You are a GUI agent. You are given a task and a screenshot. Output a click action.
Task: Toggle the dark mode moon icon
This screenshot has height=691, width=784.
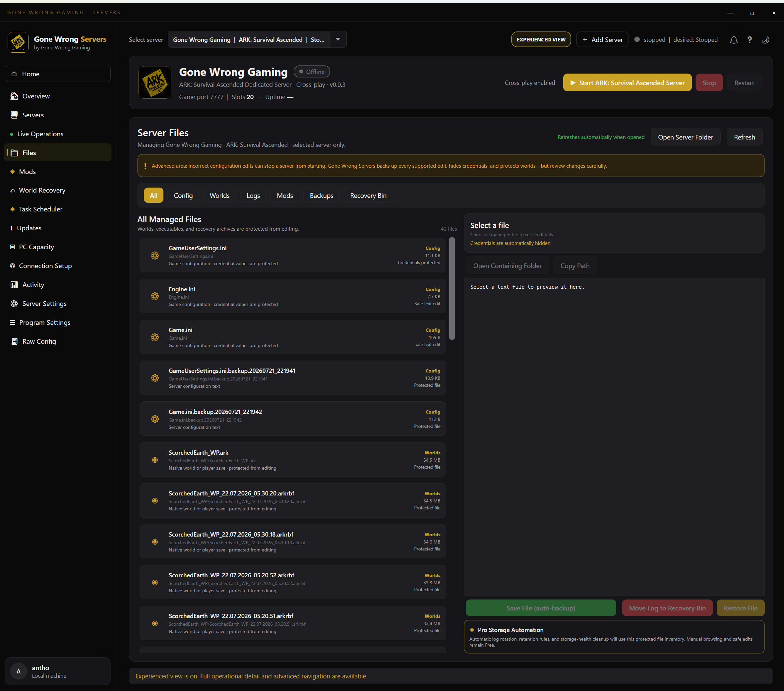(x=765, y=39)
